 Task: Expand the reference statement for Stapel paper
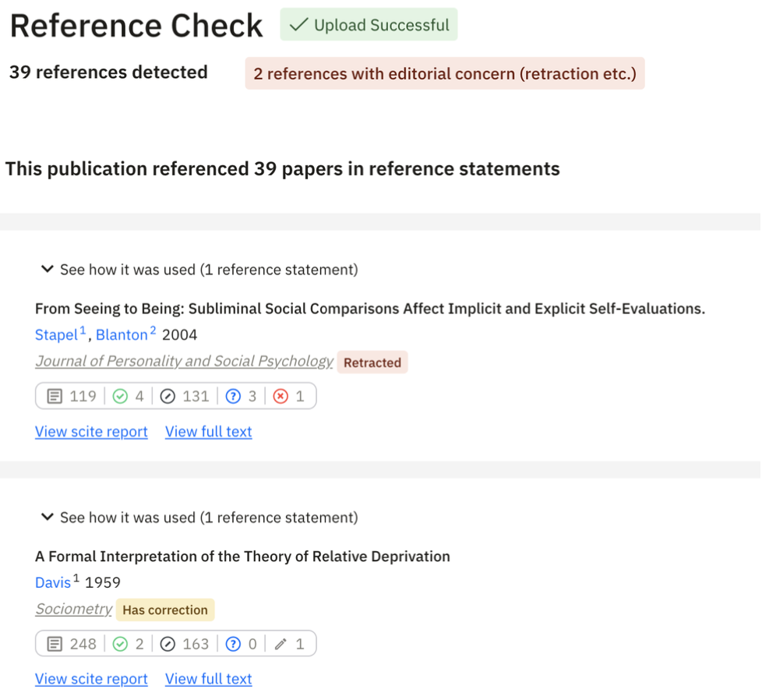pyautogui.click(x=47, y=268)
